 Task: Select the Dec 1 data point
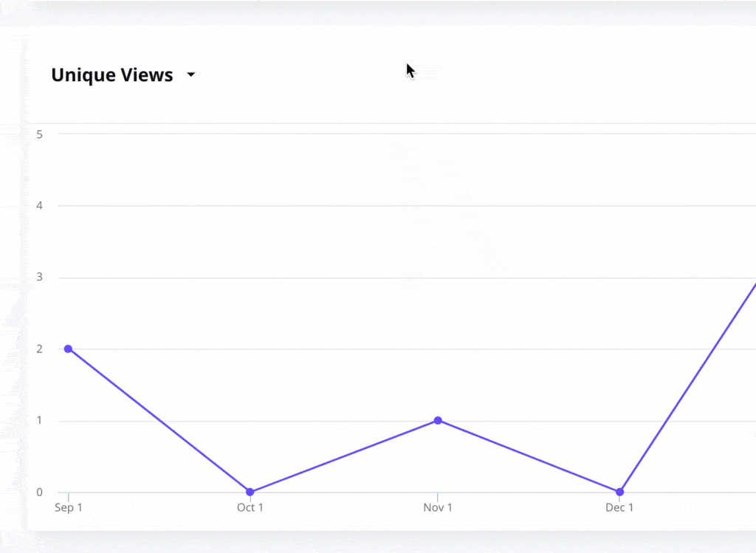coord(619,492)
